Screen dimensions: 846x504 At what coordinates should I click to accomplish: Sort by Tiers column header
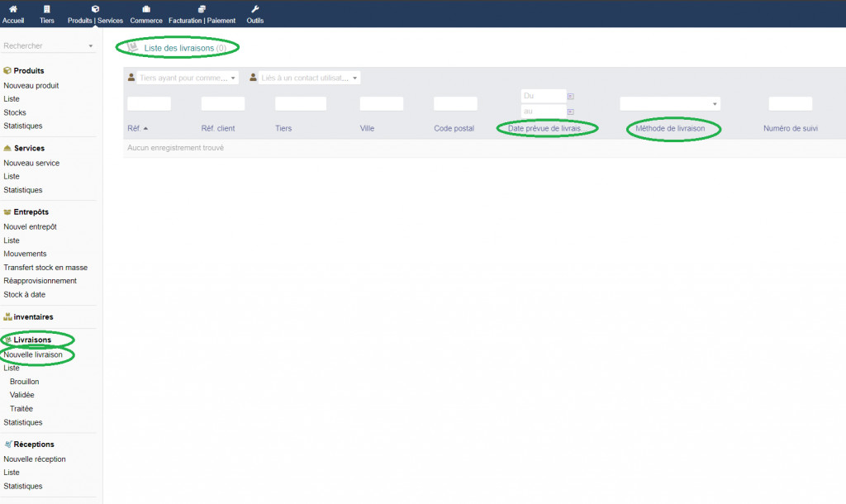click(283, 128)
